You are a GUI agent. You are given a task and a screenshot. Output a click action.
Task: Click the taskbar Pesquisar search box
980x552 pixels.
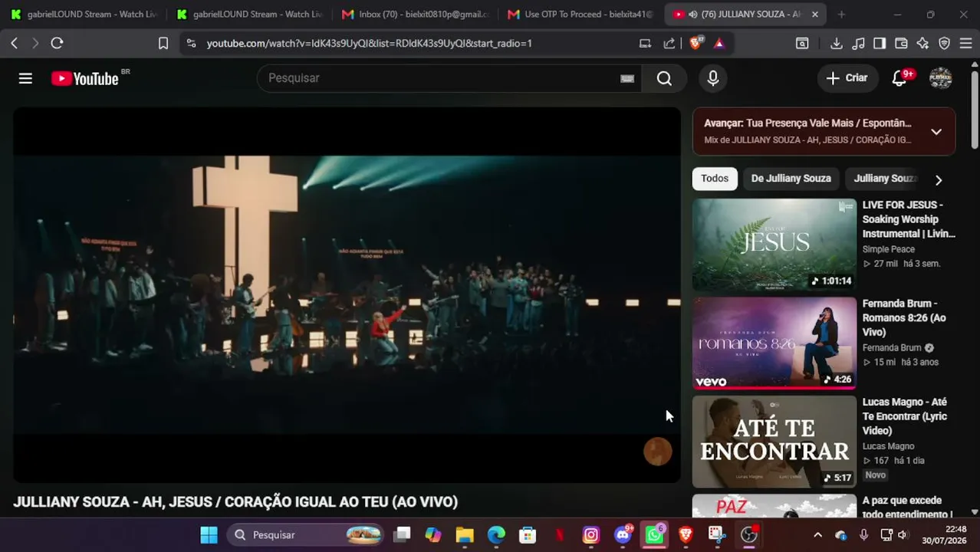tap(307, 534)
